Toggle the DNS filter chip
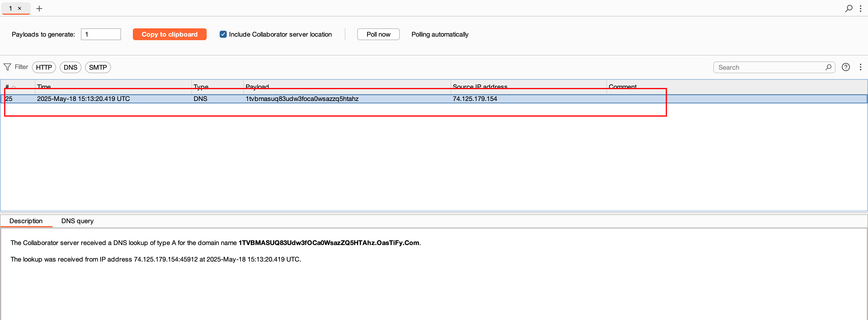 coord(71,67)
